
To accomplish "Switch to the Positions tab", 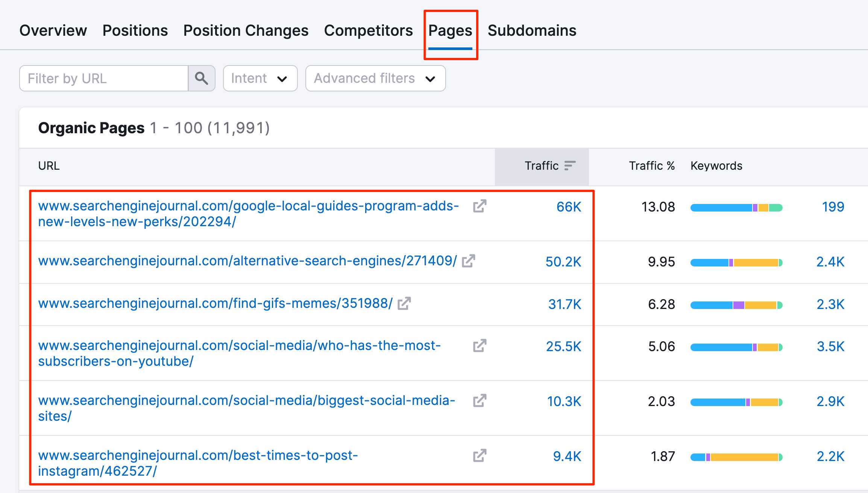I will tap(135, 30).
